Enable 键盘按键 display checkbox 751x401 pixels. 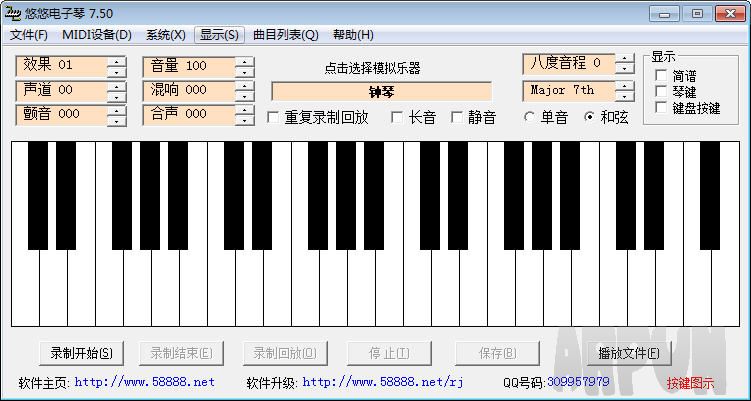661,107
